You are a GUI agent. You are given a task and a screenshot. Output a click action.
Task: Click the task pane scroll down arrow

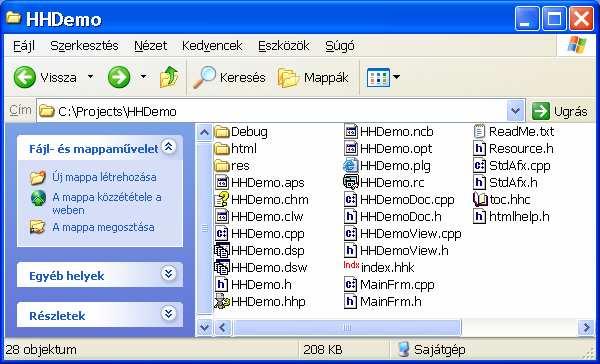pos(204,327)
